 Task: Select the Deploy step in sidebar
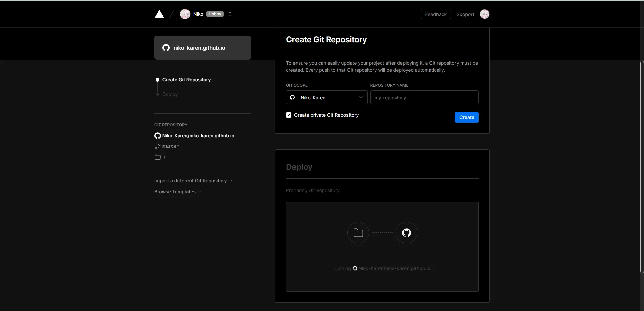[170, 94]
